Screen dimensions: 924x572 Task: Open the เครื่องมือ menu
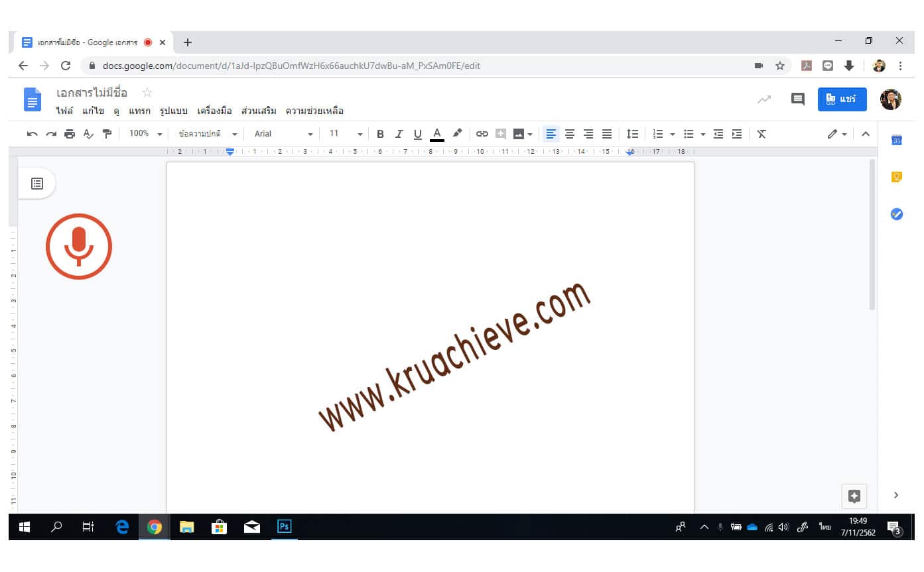pyautogui.click(x=214, y=111)
